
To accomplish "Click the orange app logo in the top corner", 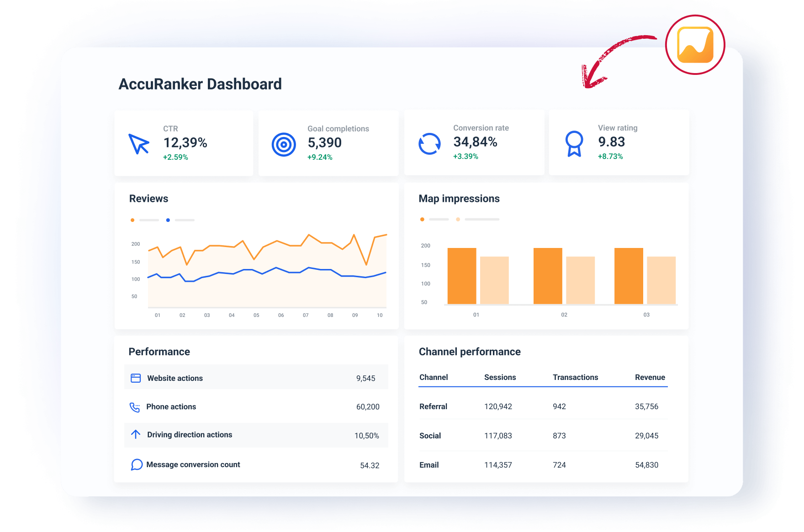I will click(695, 44).
